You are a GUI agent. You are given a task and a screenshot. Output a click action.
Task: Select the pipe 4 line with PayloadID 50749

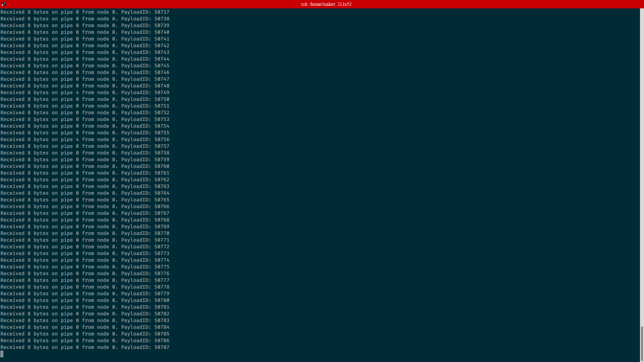click(84, 92)
